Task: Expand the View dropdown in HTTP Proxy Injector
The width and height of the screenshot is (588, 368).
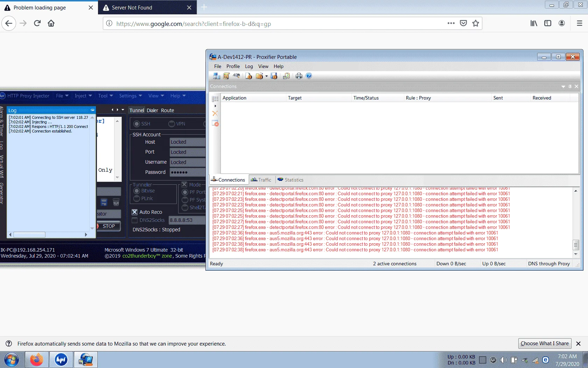Action: click(x=156, y=96)
